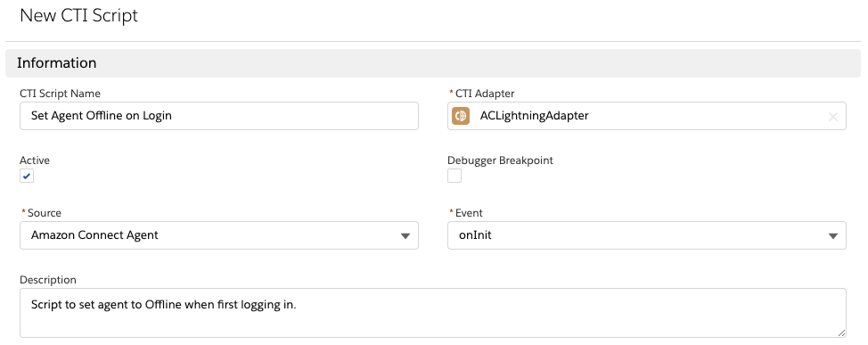Screen dimensions: 868x345
Task: Select the Amazon Connect Agent source value
Action: point(94,234)
